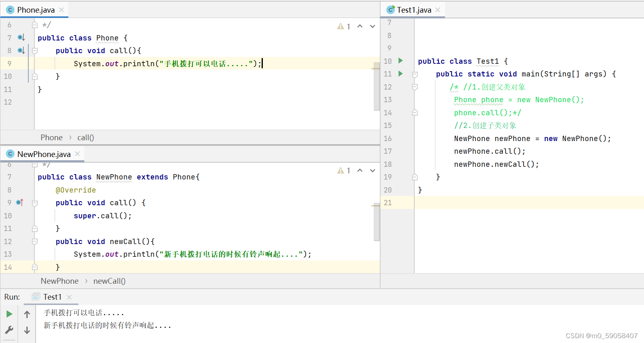Fold end marker of NewPhone call() method
Image resolution: width=644 pixels, height=343 pixels.
(x=35, y=229)
